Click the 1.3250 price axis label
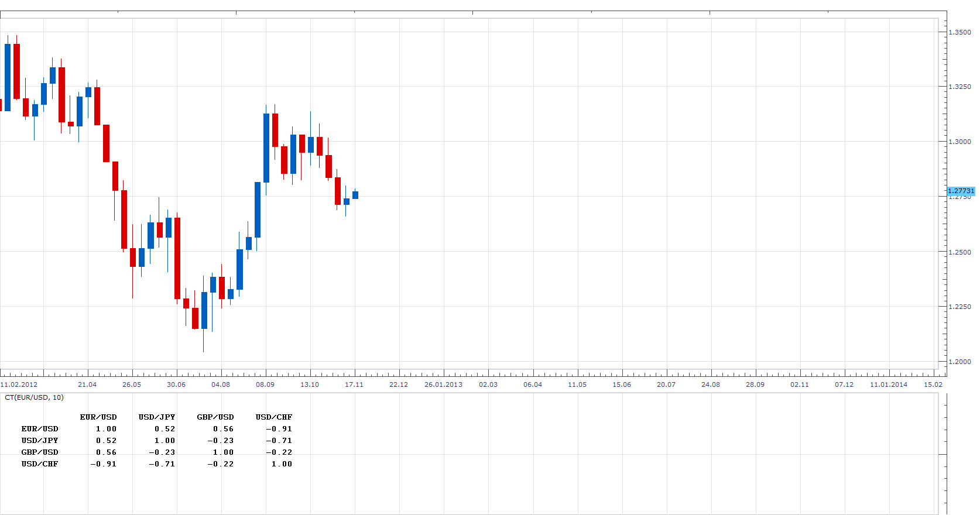The image size is (980, 515). 960,87
